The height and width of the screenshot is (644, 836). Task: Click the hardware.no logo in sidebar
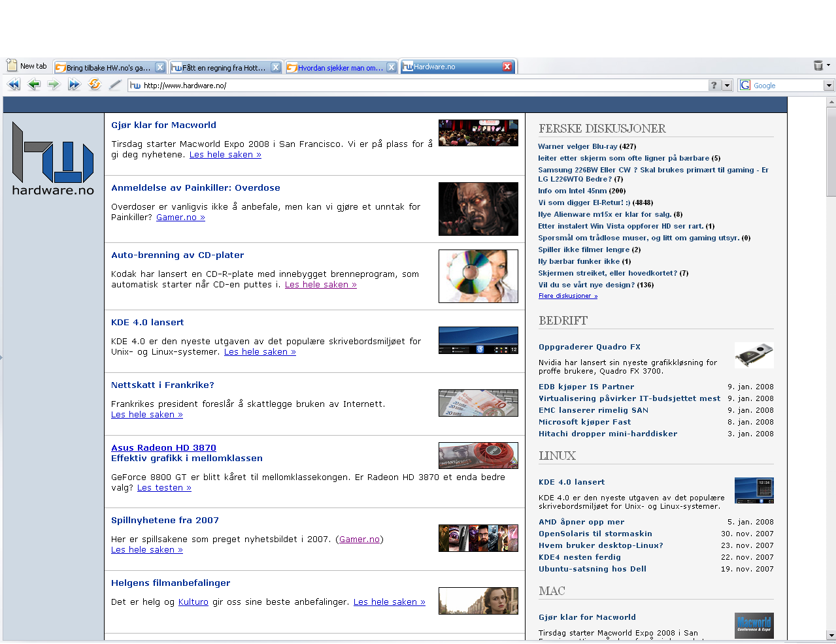(x=53, y=159)
